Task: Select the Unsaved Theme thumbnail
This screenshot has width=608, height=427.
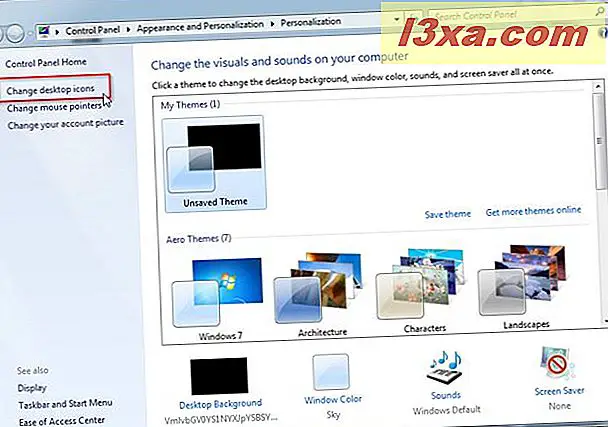Action: (215, 164)
